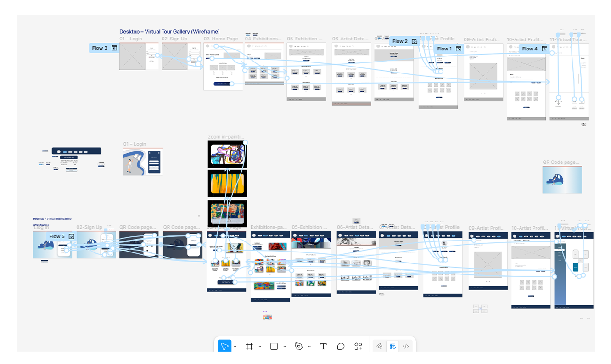Expand the shape tools dropdown chevron
This screenshot has height=364, width=611.
click(x=285, y=347)
